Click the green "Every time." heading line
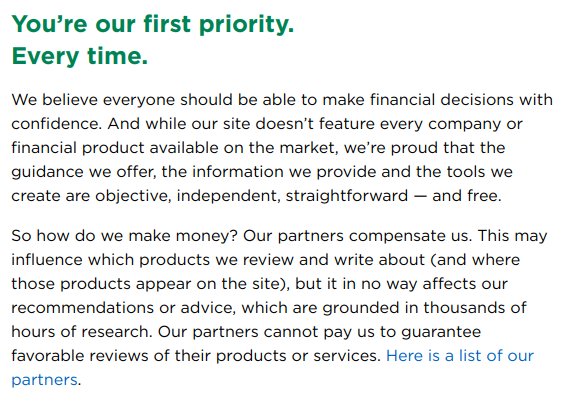The image size is (567, 409). (80, 56)
